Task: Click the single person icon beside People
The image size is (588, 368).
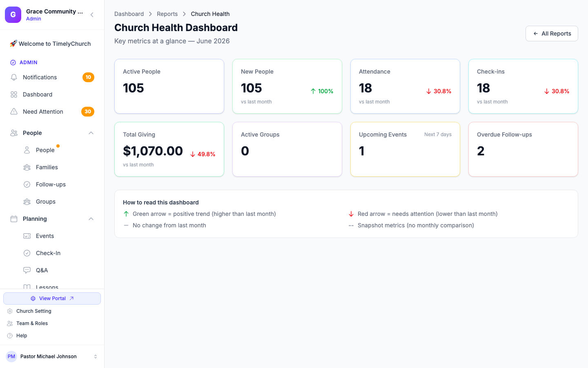Action: pyautogui.click(x=27, y=150)
